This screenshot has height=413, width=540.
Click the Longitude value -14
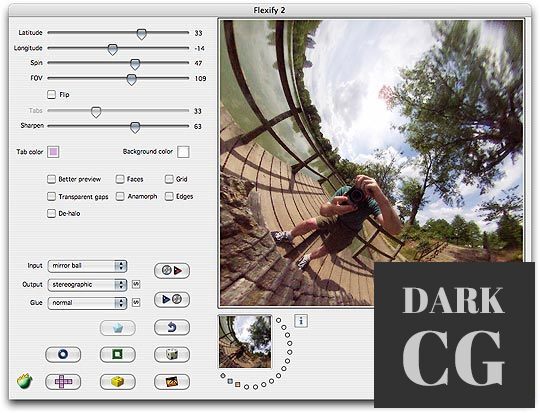click(199, 49)
